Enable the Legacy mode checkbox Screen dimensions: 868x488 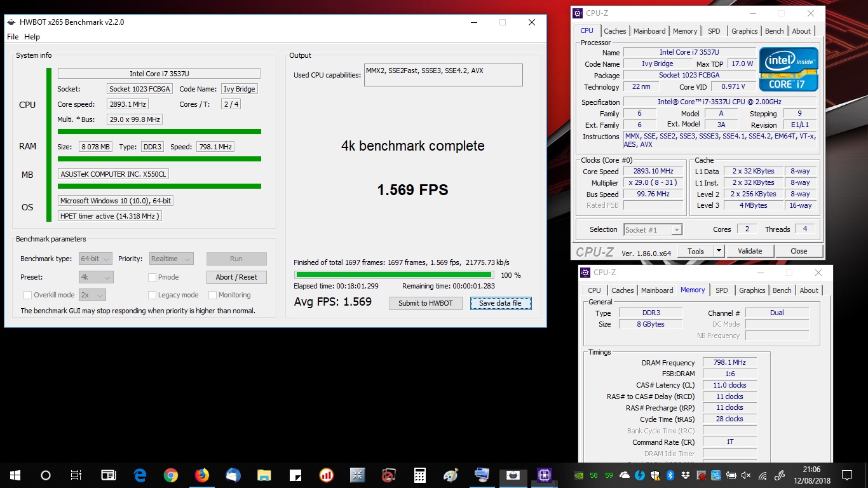pyautogui.click(x=152, y=295)
